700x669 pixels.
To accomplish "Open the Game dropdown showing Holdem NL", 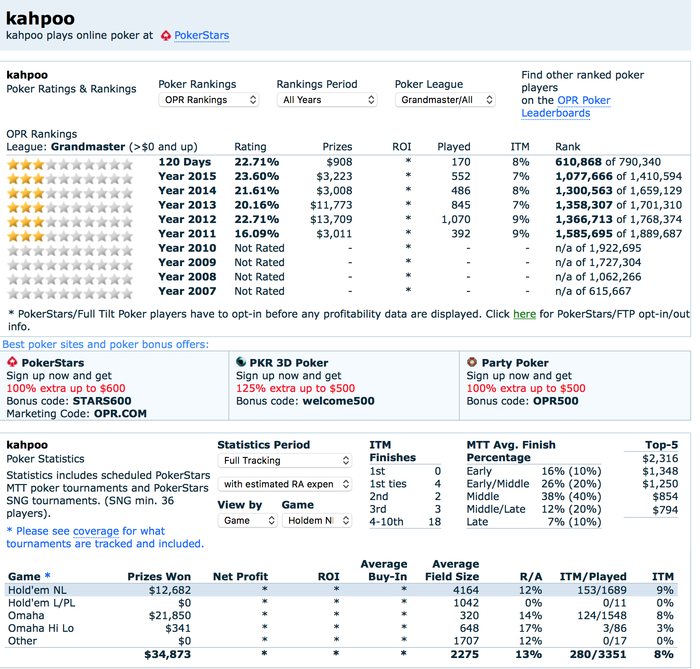I will pos(317,520).
